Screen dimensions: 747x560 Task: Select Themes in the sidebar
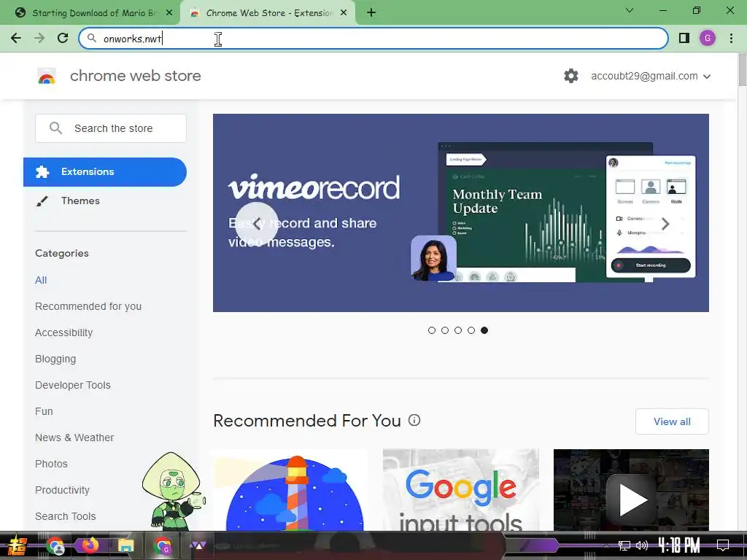(x=80, y=201)
